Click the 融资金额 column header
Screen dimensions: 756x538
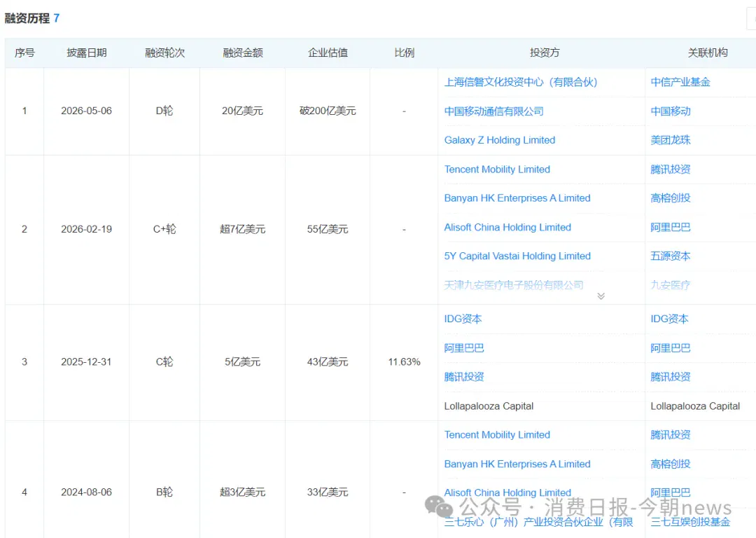tap(242, 53)
